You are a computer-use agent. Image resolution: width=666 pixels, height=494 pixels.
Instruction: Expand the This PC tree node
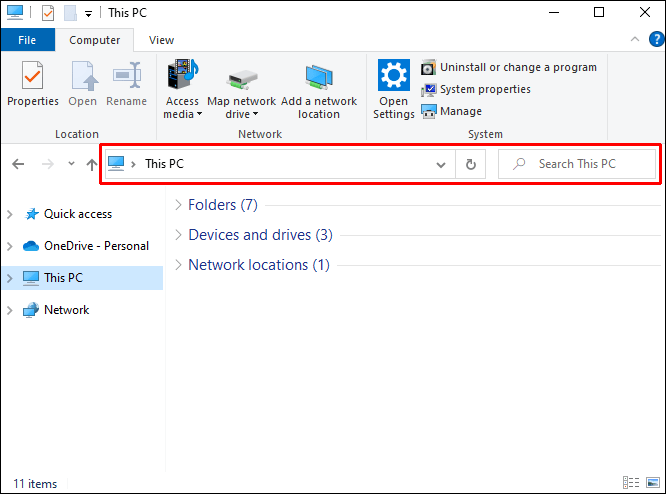(10, 278)
